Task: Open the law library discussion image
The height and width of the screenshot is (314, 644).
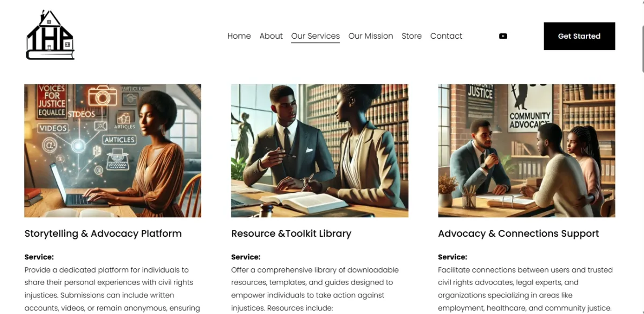Action: coord(320,151)
